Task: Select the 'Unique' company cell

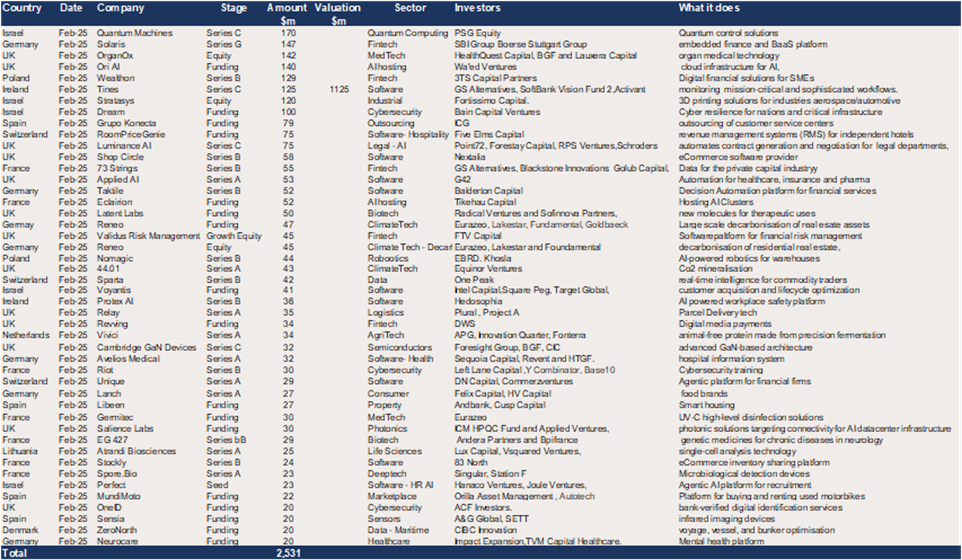Action: (x=110, y=381)
